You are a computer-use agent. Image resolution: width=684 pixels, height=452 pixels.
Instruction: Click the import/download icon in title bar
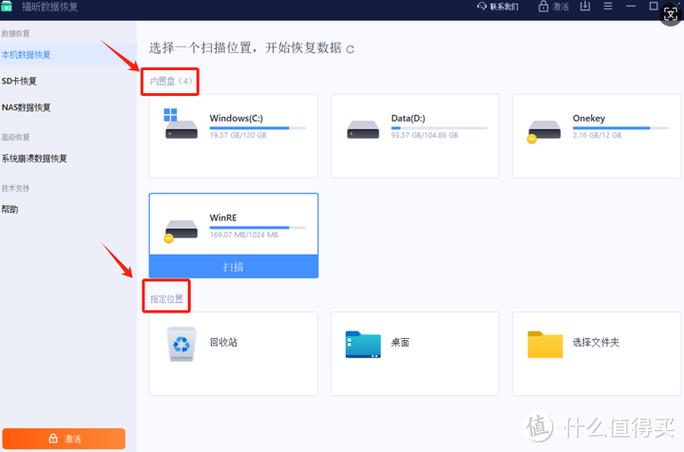[585, 6]
